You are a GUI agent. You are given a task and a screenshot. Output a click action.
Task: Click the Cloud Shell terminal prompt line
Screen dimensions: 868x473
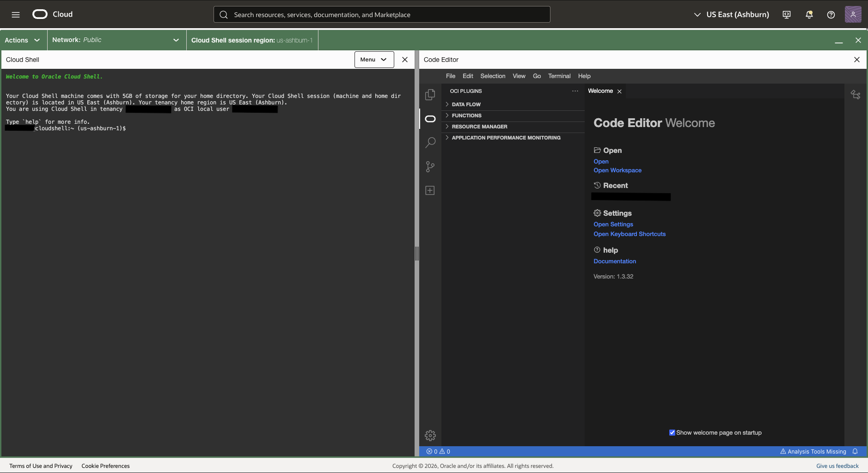(x=66, y=128)
